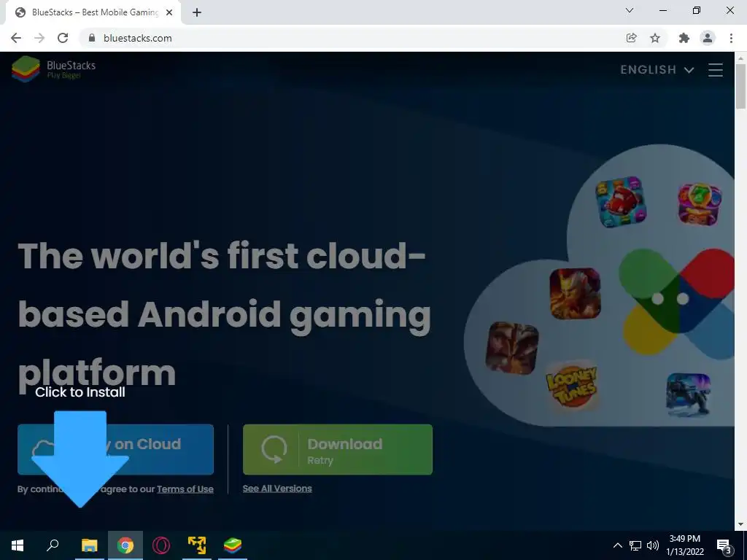Viewport: 747px width, 560px height.
Task: Open a new tab with the plus button
Action: 197,13
